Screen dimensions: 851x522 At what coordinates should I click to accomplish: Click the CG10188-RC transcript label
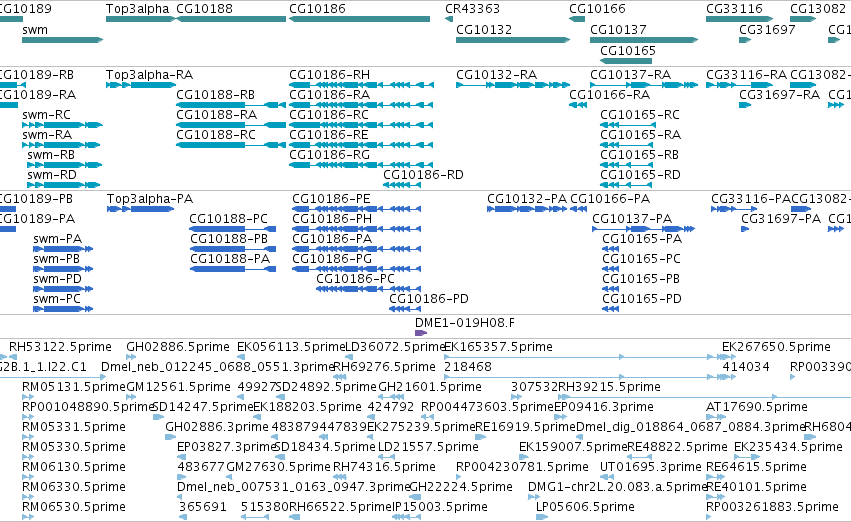[215, 135]
